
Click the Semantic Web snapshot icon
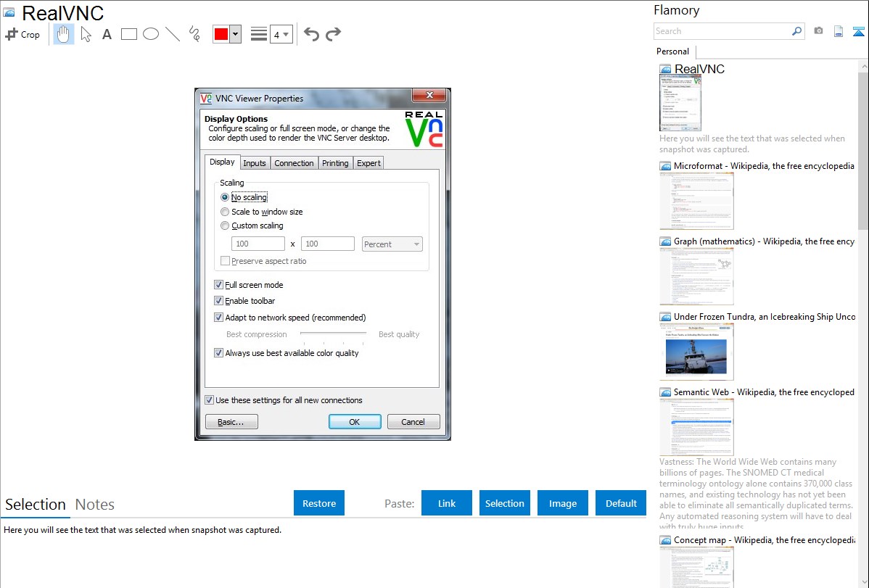665,392
